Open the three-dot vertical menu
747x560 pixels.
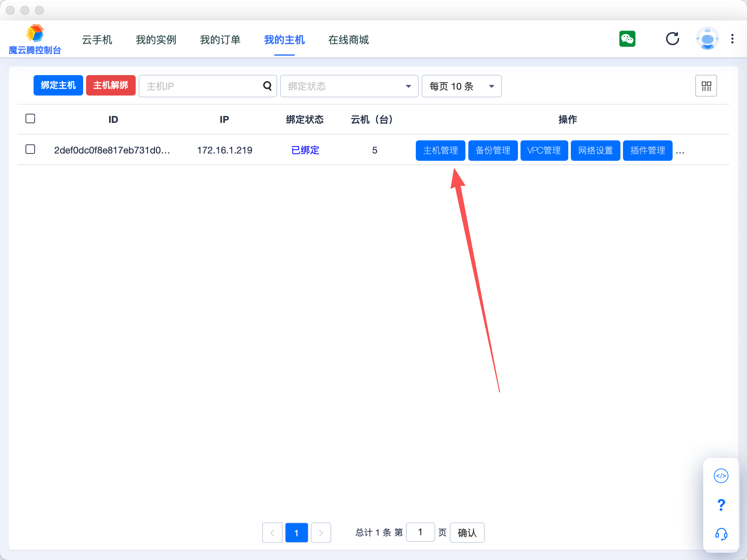pyautogui.click(x=732, y=39)
